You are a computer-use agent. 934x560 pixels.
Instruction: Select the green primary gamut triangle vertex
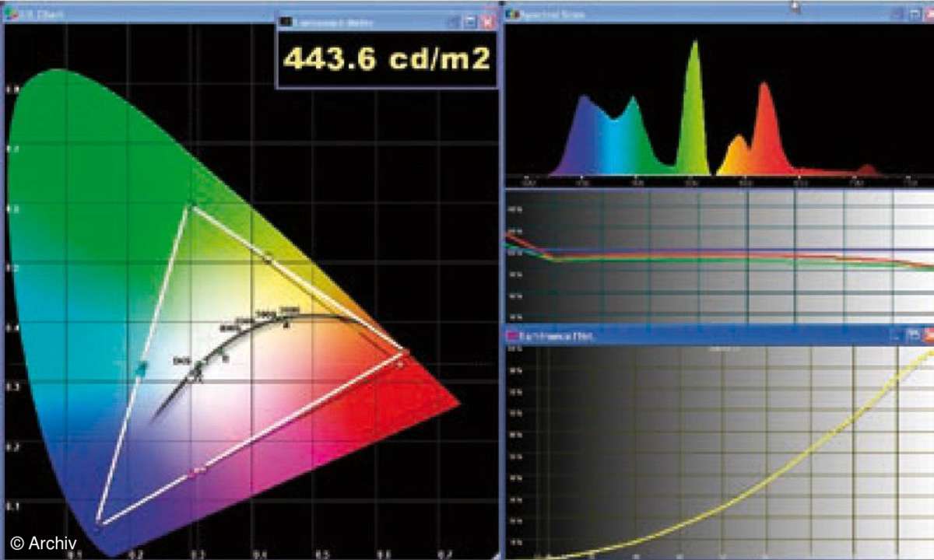(x=191, y=206)
